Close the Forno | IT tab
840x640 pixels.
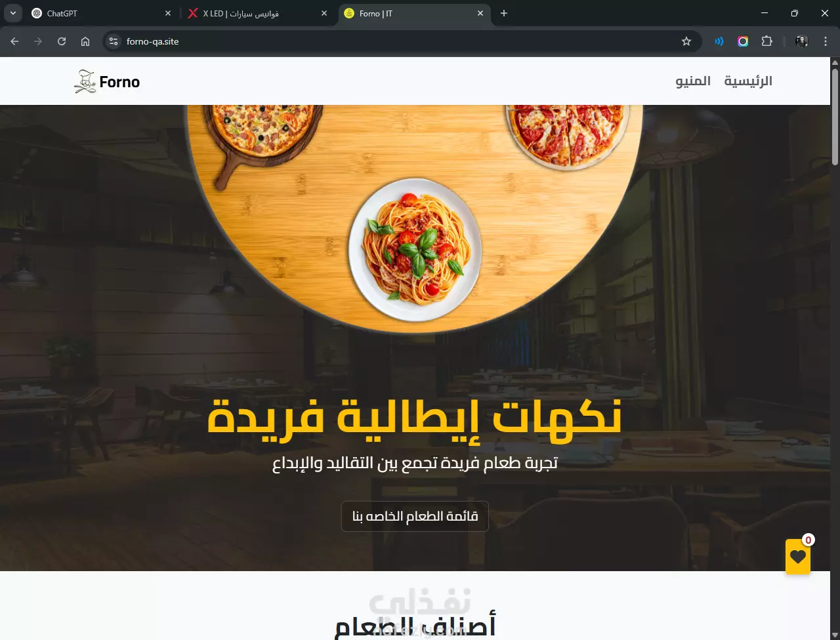(x=480, y=13)
